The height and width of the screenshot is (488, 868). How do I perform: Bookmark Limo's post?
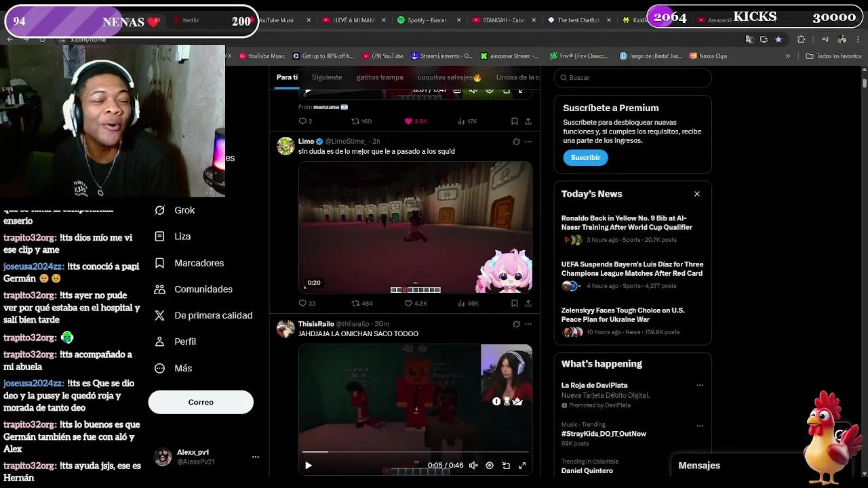pos(514,303)
